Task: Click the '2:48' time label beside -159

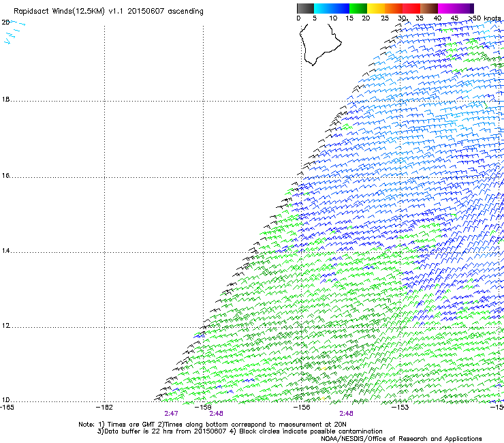Action: click(x=217, y=414)
